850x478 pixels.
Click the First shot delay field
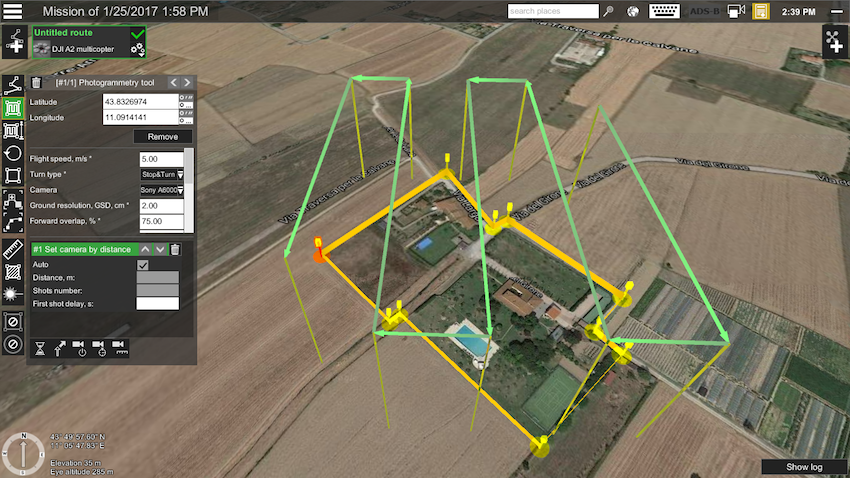(x=157, y=303)
